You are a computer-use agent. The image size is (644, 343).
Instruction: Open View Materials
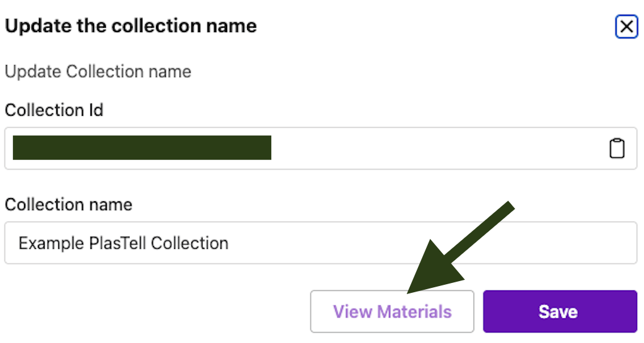tap(392, 311)
